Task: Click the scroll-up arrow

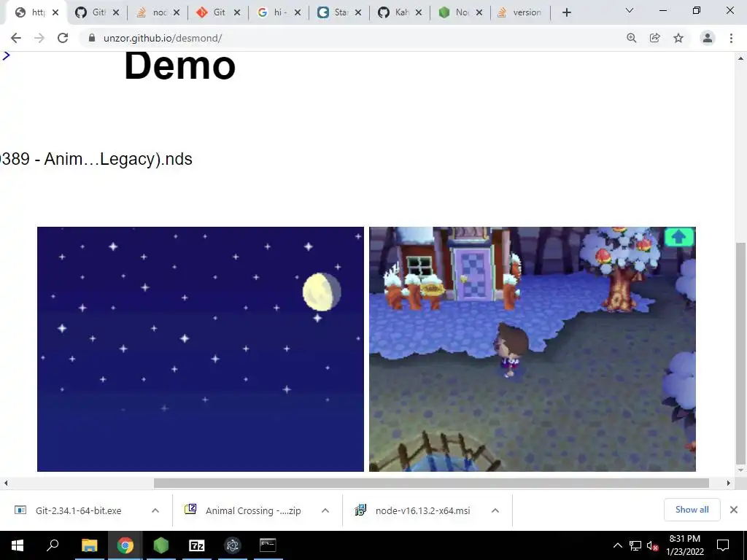Action: (740, 58)
